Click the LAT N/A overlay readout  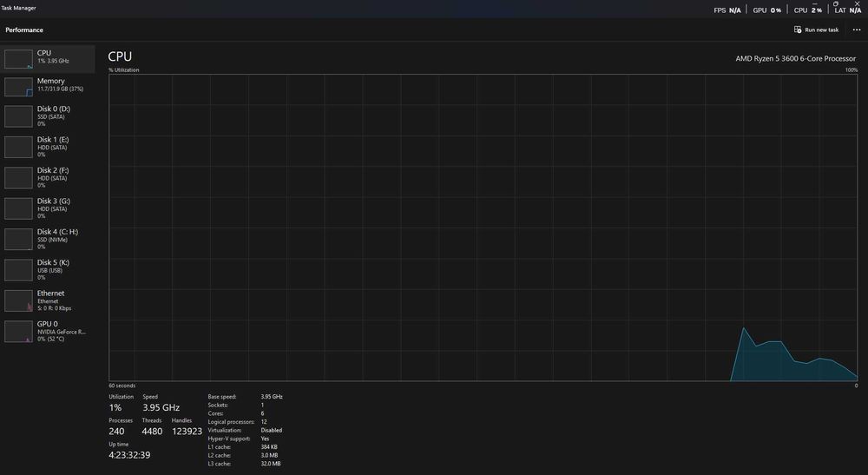(x=847, y=10)
